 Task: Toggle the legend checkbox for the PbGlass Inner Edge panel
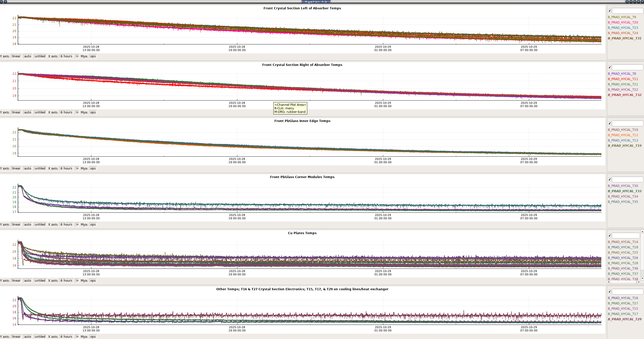coord(609,124)
